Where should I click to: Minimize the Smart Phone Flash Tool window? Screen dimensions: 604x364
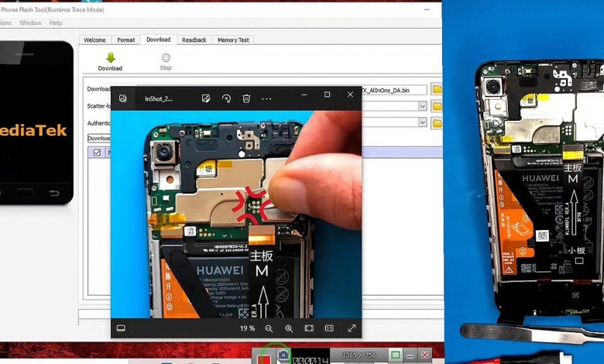(427, 9)
